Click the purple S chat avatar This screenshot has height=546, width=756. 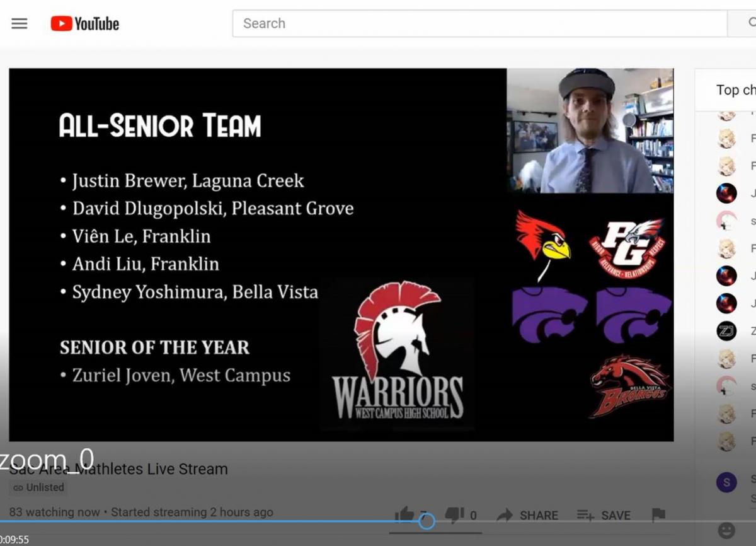pyautogui.click(x=726, y=483)
